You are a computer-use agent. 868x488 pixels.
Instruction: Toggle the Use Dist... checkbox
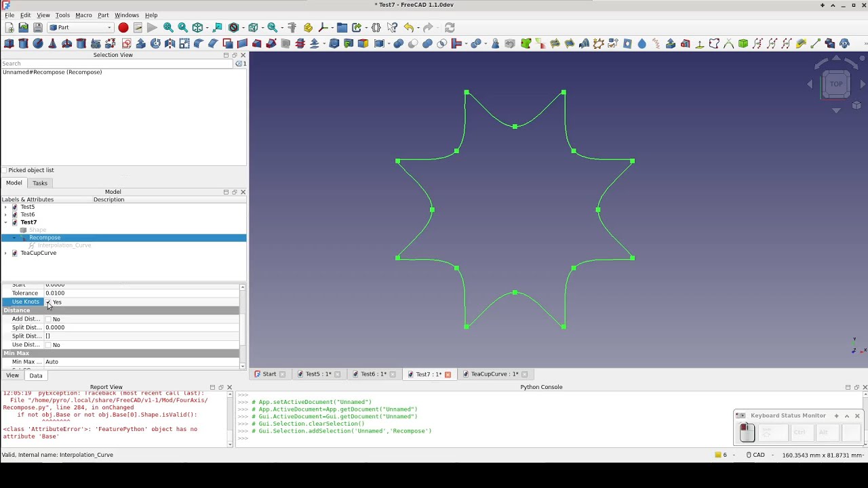(x=48, y=345)
